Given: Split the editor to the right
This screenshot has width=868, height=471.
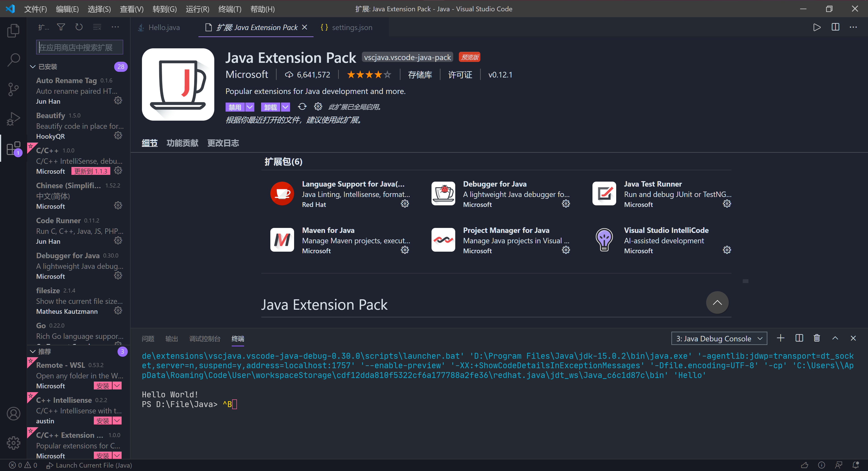Looking at the screenshot, I should click(835, 27).
